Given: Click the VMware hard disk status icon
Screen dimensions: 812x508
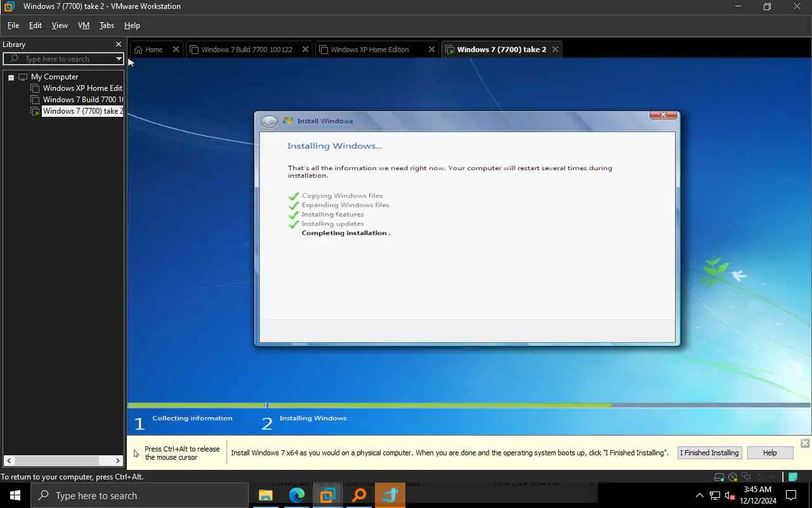Looking at the screenshot, I should click(719, 478).
